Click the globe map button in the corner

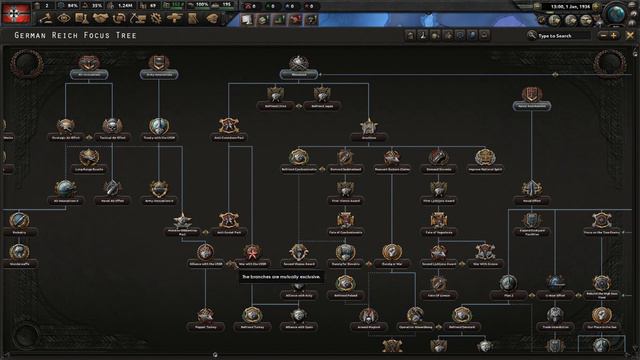point(616,14)
